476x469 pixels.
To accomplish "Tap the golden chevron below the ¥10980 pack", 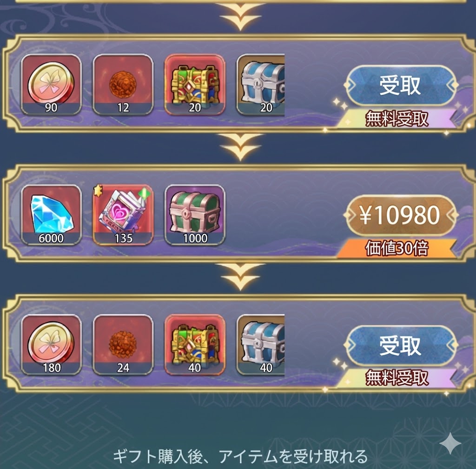I will [240, 277].
